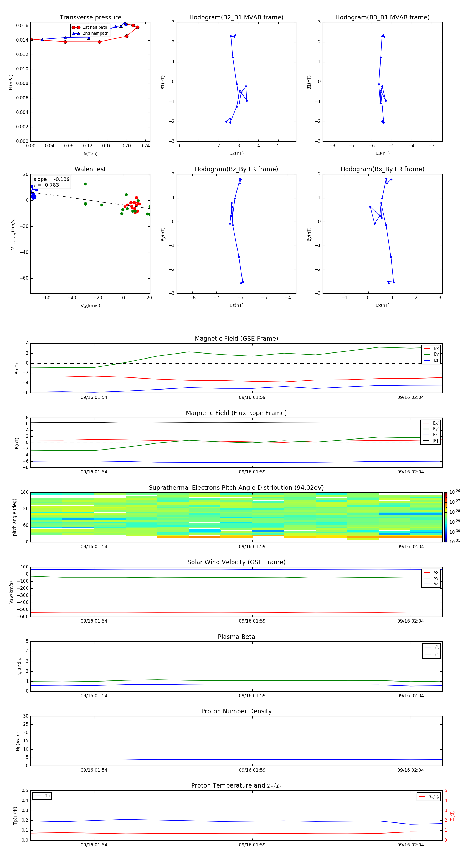Select the "Plasma Beta" panel title
The width and height of the screenshot is (473, 868).
click(x=236, y=637)
